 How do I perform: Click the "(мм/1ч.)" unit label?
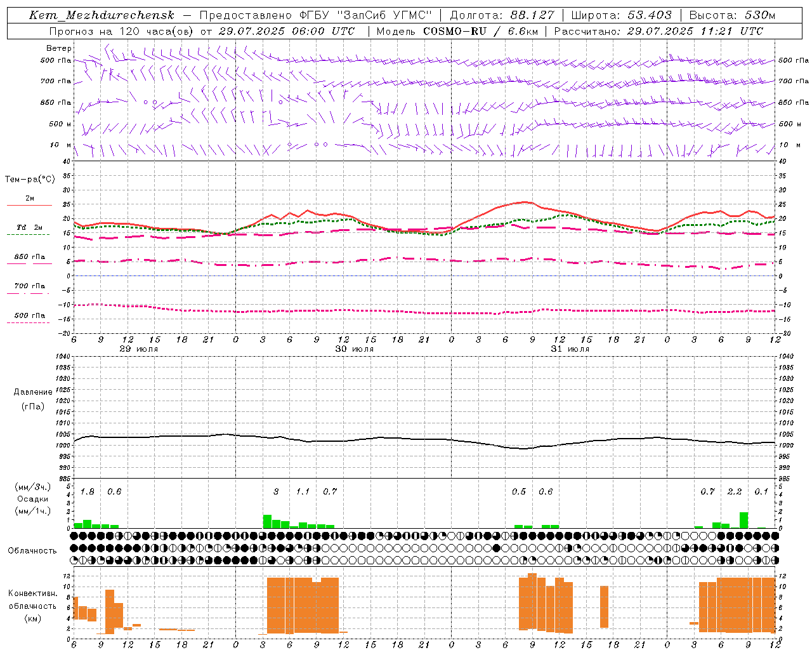click(32, 511)
